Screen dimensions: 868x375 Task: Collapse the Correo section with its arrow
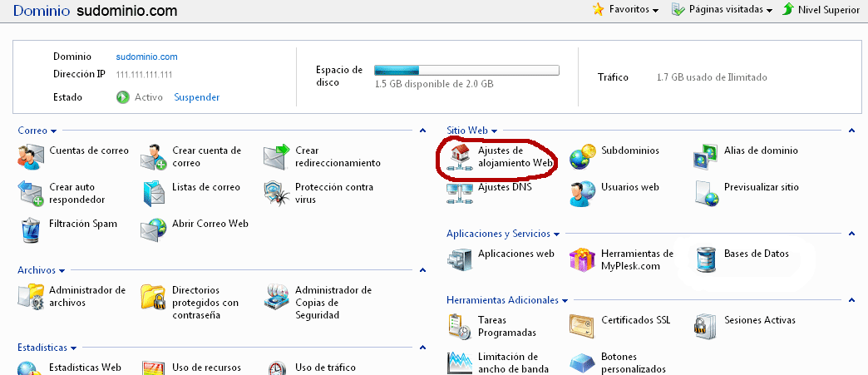422,131
